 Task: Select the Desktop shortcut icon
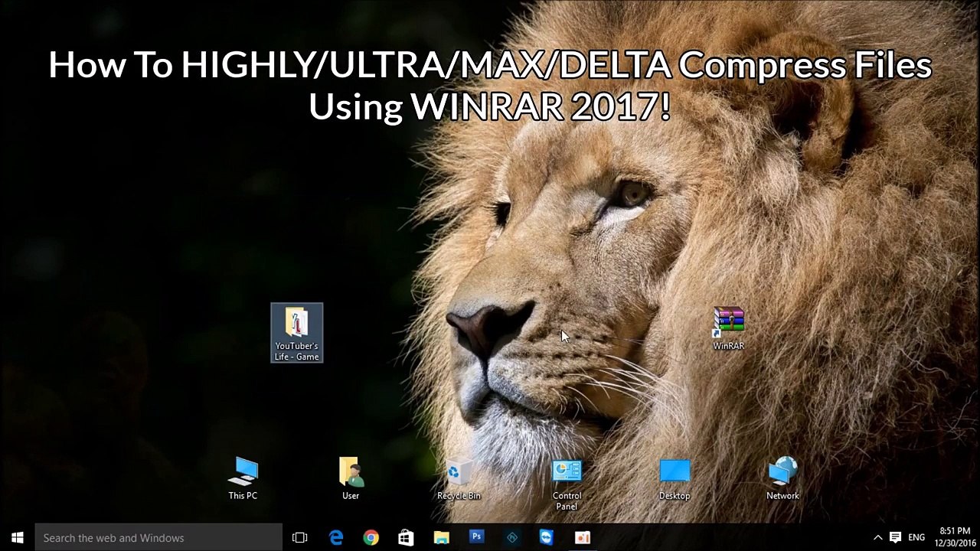tap(675, 479)
